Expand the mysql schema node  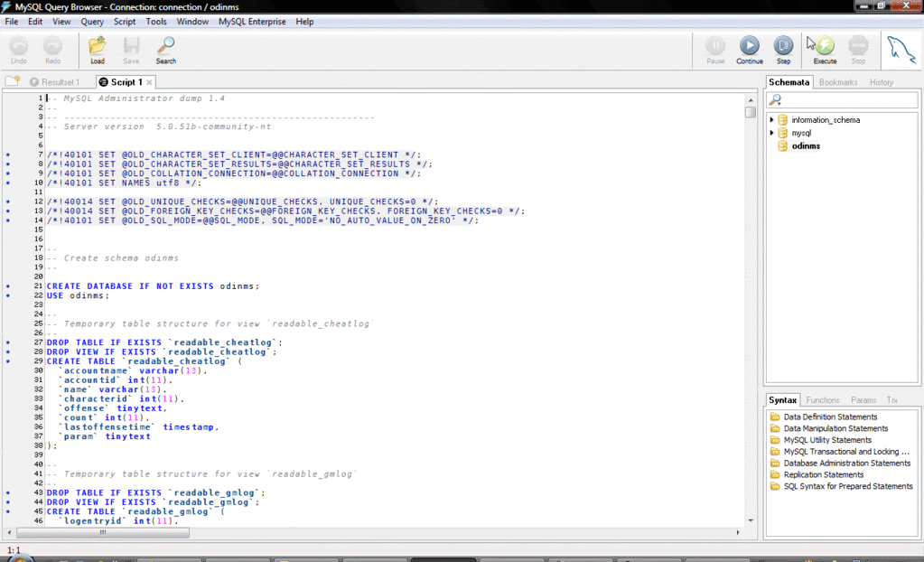pos(772,133)
